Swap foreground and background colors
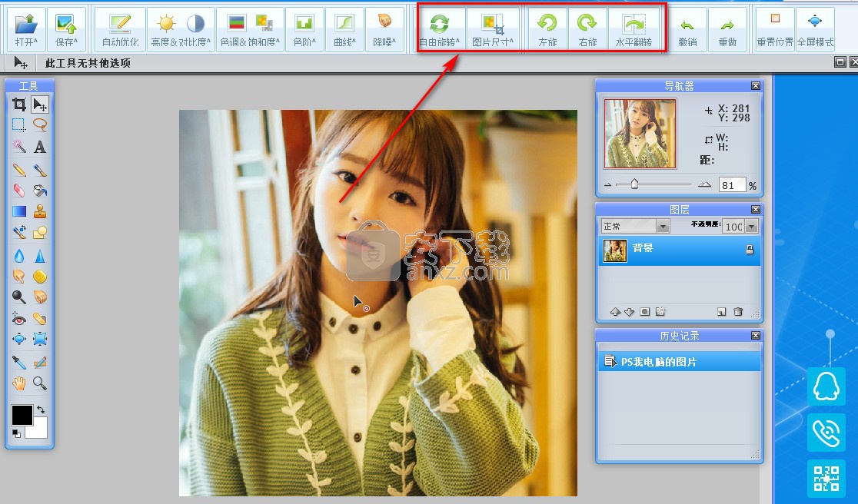This screenshot has width=858, height=504. click(x=41, y=410)
